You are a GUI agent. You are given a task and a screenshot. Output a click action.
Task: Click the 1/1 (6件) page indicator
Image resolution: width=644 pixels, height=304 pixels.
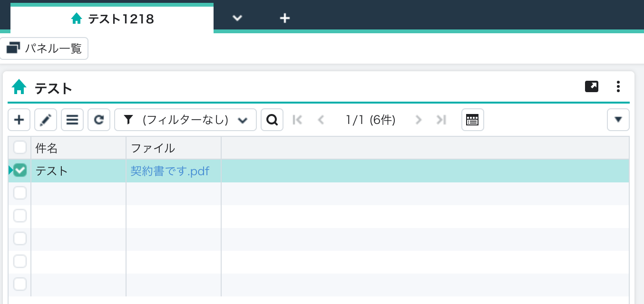371,120
